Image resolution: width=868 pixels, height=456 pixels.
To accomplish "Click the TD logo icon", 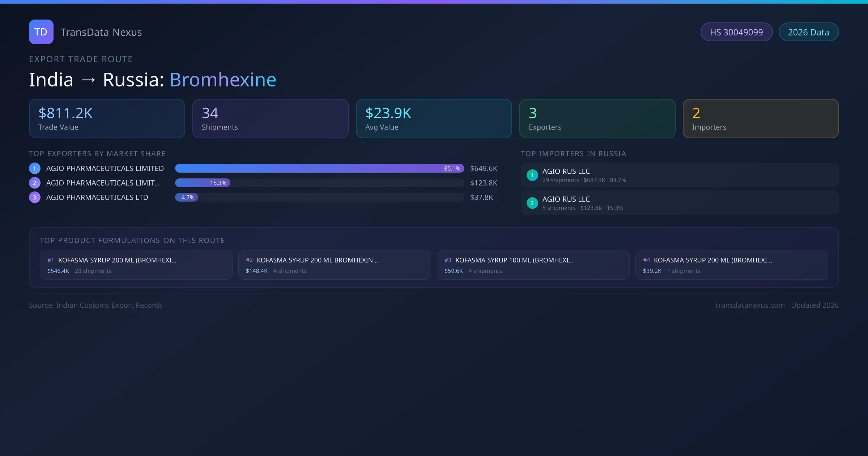I will point(41,32).
